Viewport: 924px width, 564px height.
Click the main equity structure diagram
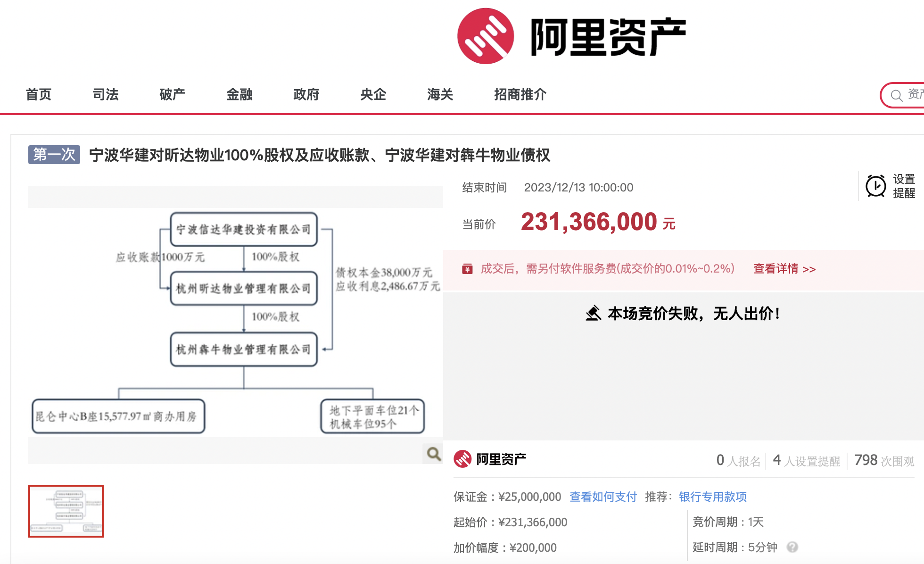pyautogui.click(x=236, y=323)
